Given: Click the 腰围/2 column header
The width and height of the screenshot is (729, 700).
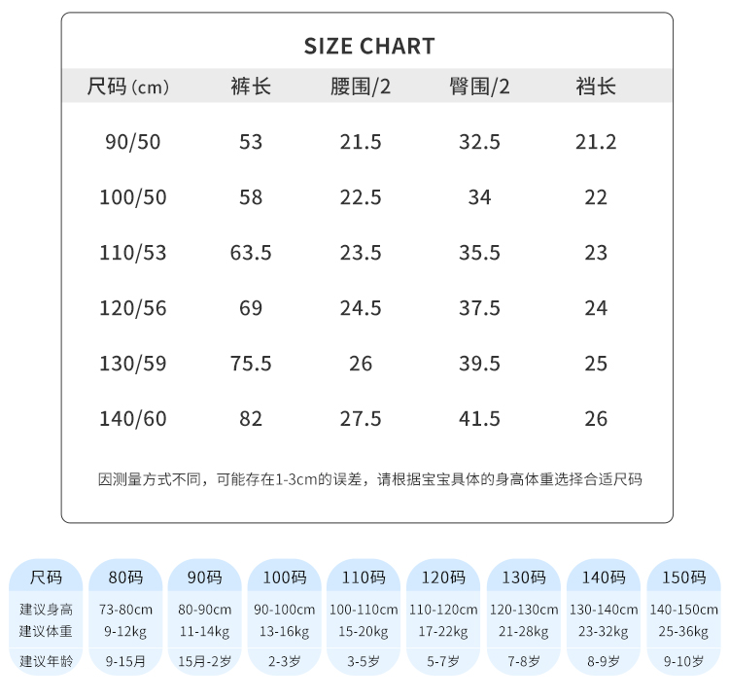Looking at the screenshot, I should (x=361, y=87).
